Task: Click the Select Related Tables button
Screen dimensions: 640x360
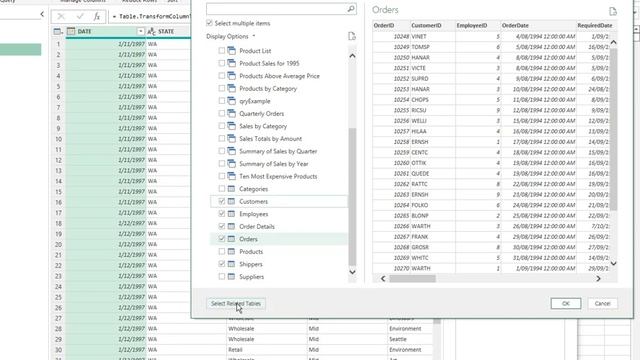Action: (236, 304)
